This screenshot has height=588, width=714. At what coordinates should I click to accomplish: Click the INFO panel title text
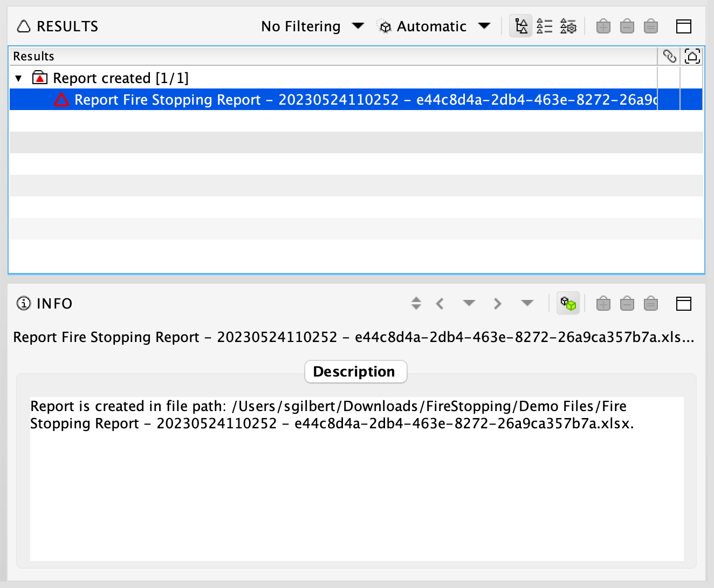pyautogui.click(x=54, y=304)
